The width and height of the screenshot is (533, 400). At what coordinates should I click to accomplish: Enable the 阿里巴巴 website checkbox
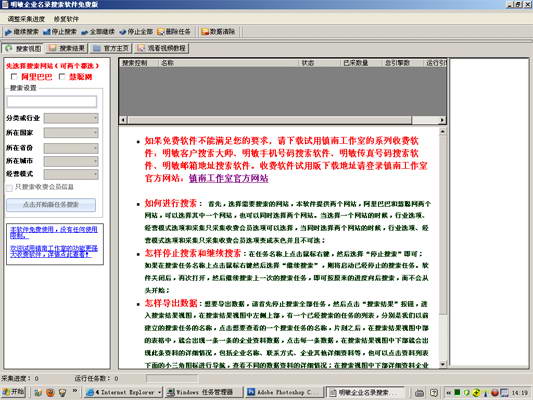pyautogui.click(x=14, y=77)
